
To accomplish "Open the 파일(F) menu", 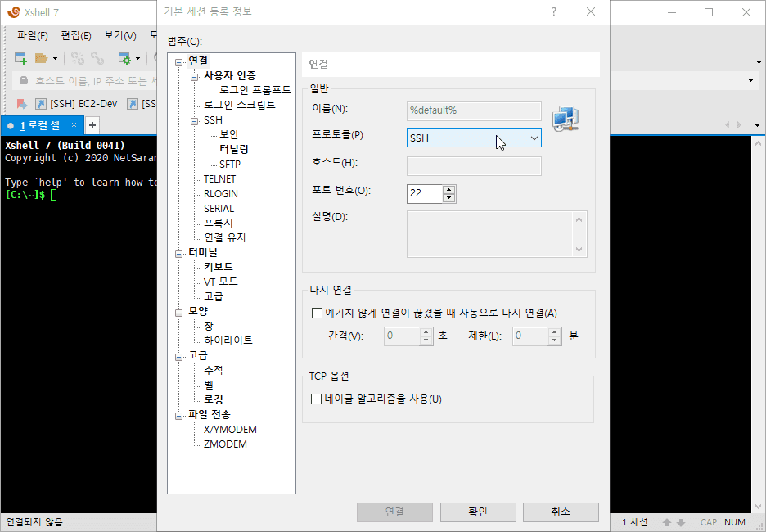I will click(x=33, y=36).
